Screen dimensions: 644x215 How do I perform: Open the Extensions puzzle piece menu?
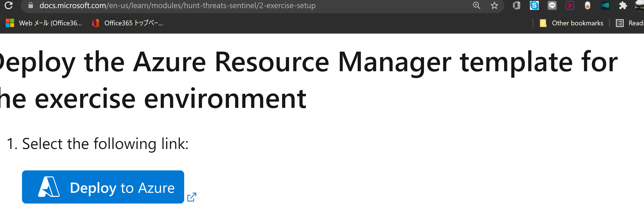pos(623,6)
